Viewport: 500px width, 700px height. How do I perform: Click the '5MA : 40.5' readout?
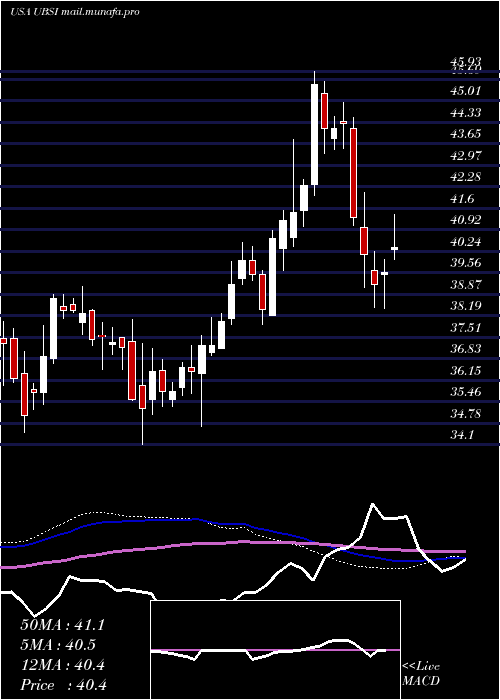(x=58, y=645)
